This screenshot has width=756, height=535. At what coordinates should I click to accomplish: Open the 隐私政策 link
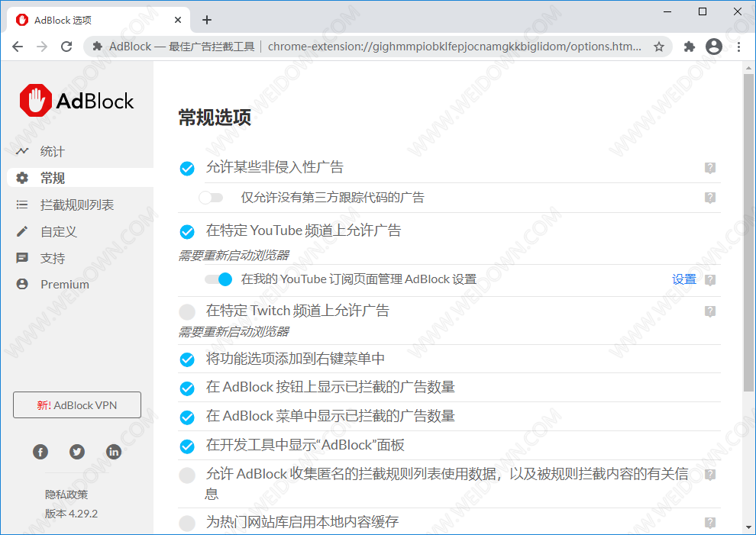(x=66, y=494)
